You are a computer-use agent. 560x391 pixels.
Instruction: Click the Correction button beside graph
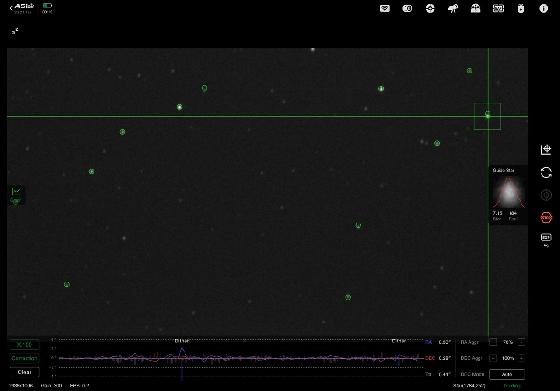pos(24,358)
